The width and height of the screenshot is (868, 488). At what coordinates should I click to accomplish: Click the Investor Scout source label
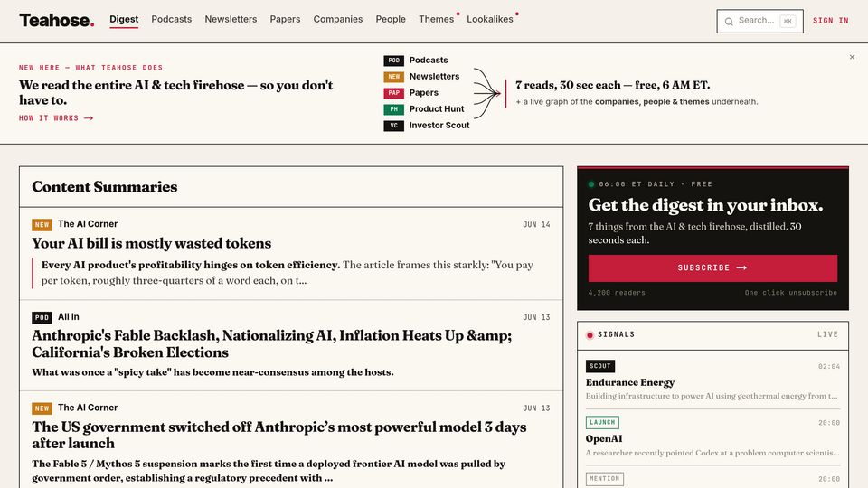coord(439,125)
